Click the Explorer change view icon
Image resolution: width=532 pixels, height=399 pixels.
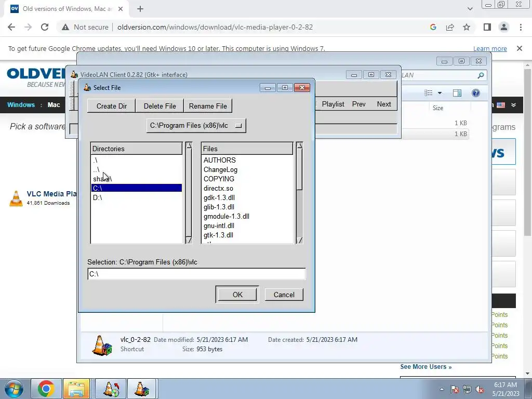429,93
